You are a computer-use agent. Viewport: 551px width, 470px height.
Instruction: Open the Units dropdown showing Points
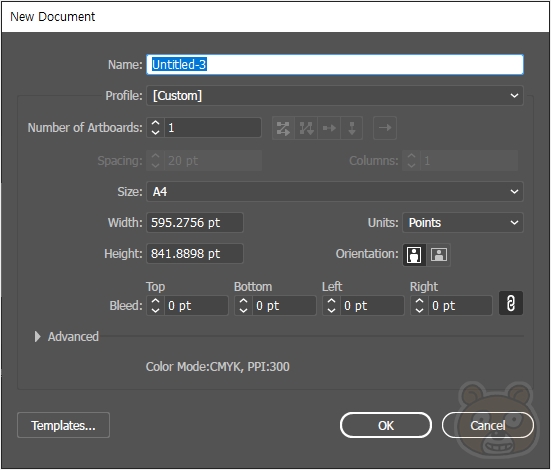[463, 223]
